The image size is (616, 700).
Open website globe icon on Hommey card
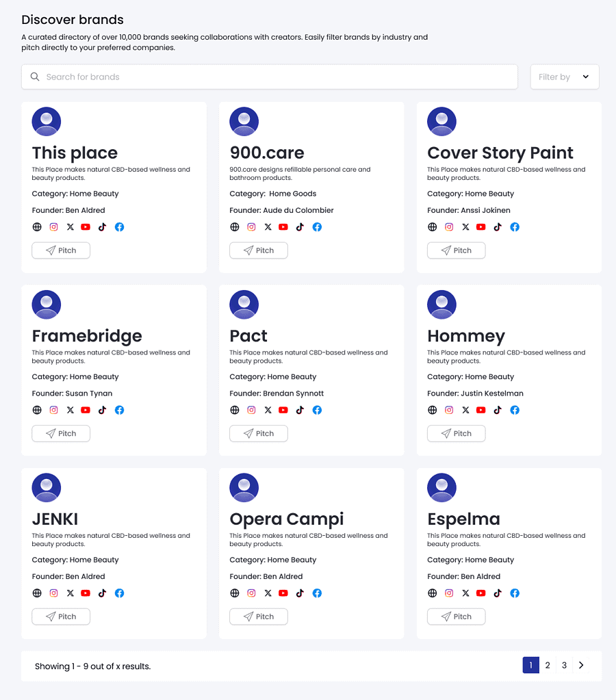coord(433,410)
